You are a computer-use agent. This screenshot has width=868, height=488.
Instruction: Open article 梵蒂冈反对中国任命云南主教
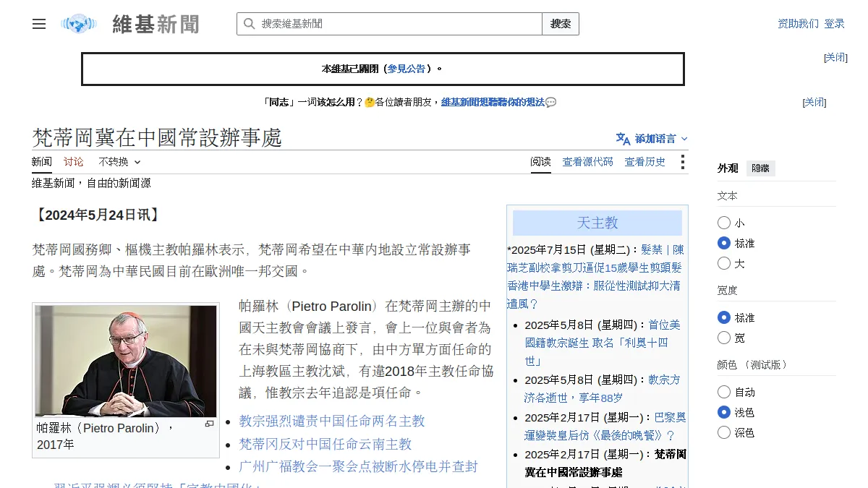point(325,444)
